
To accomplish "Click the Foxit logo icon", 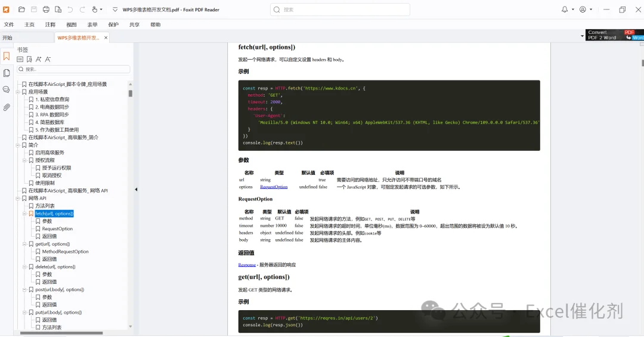I will [6, 10].
